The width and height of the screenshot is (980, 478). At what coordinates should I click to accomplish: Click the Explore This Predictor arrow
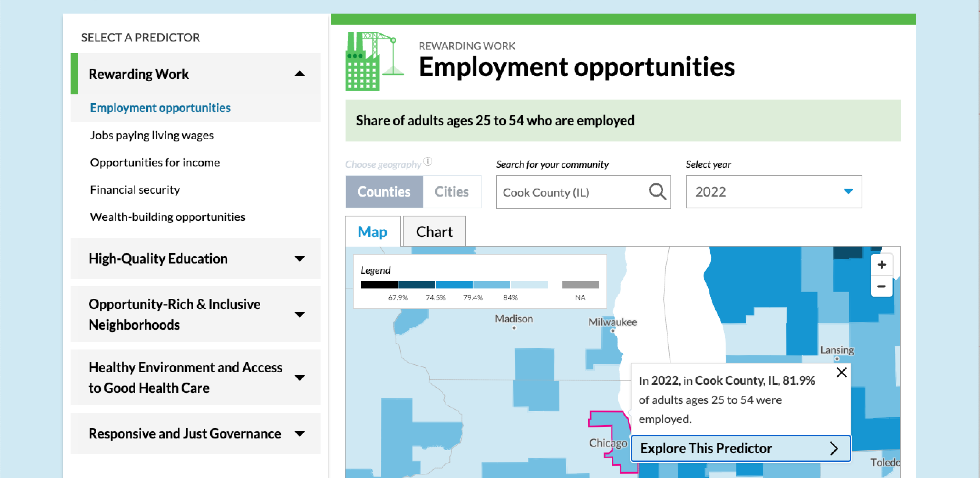point(834,448)
